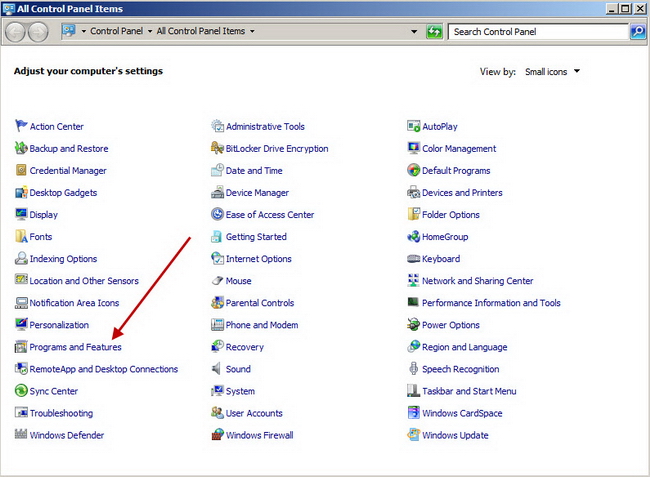Image resolution: width=650 pixels, height=477 pixels.
Task: Click the Programs and Features icon
Action: tap(21, 346)
